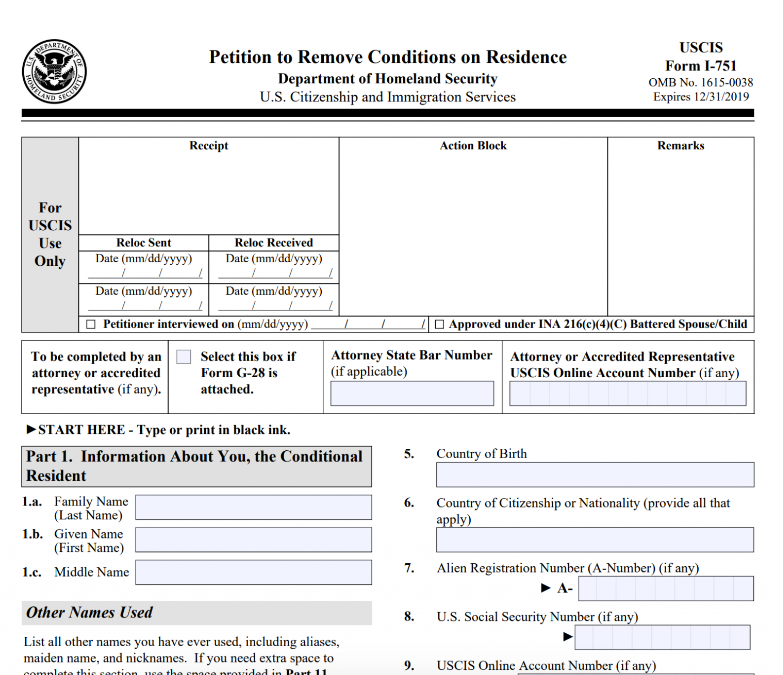Tick the 'Petitioner interviewed on' checkbox

(91, 325)
